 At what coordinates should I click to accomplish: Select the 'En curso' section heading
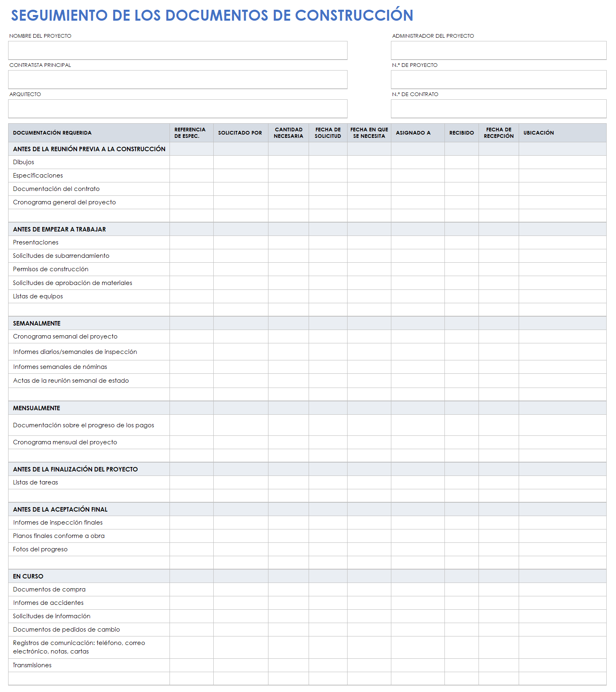[28, 576]
